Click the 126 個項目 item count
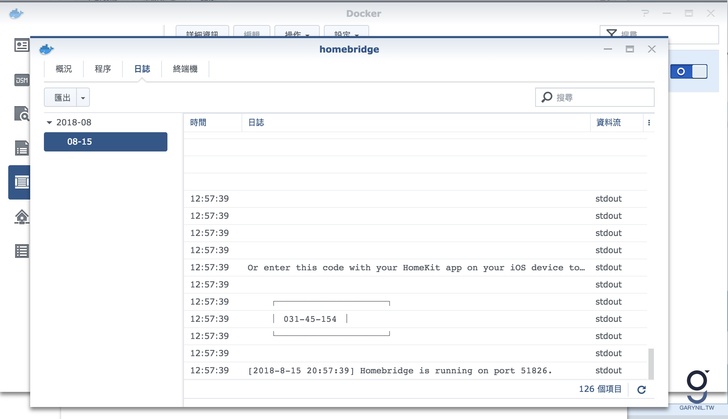Screen dimensions: 728x419 pyautogui.click(x=600, y=389)
